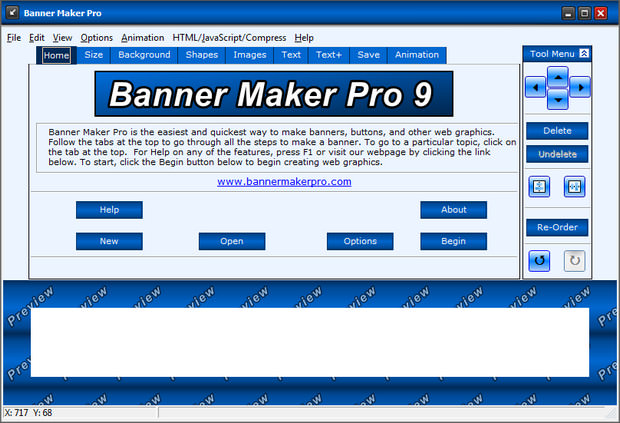Click the Options button on Home page
Viewport: 620px width, 423px height.
click(x=360, y=241)
